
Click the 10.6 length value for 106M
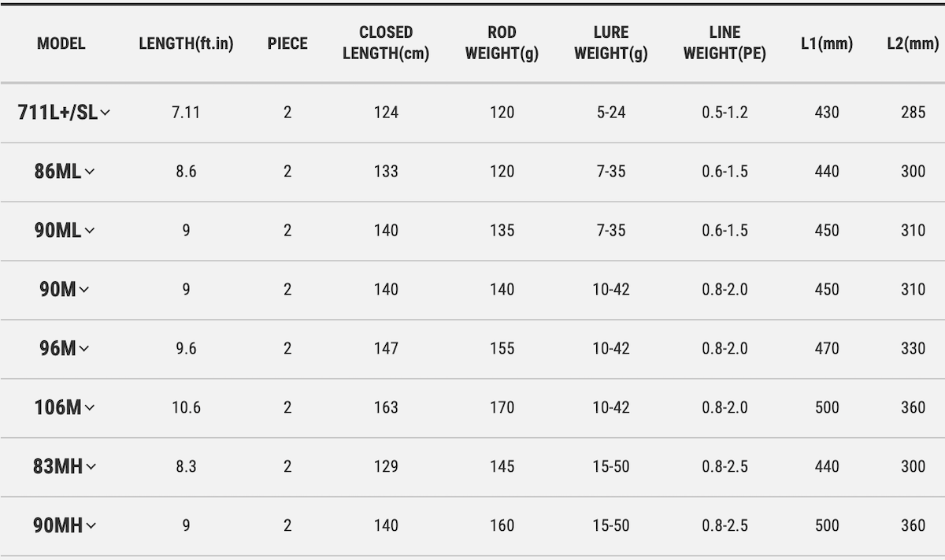pyautogui.click(x=186, y=408)
